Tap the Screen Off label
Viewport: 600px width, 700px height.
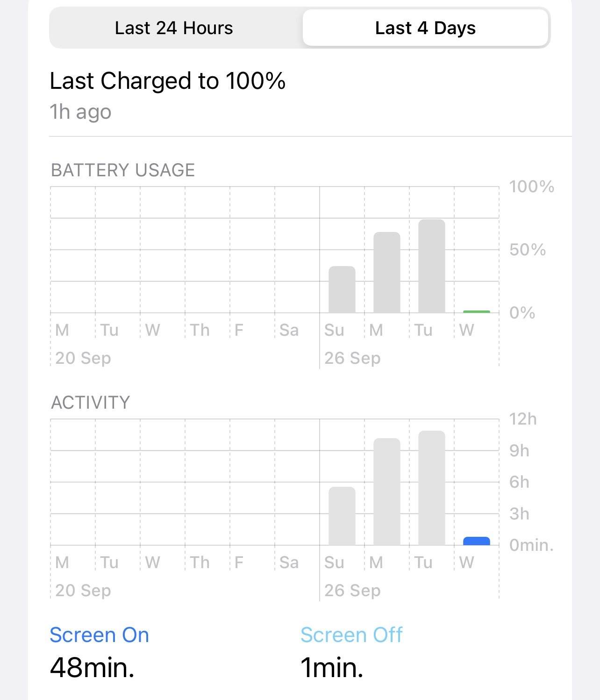[x=351, y=635]
